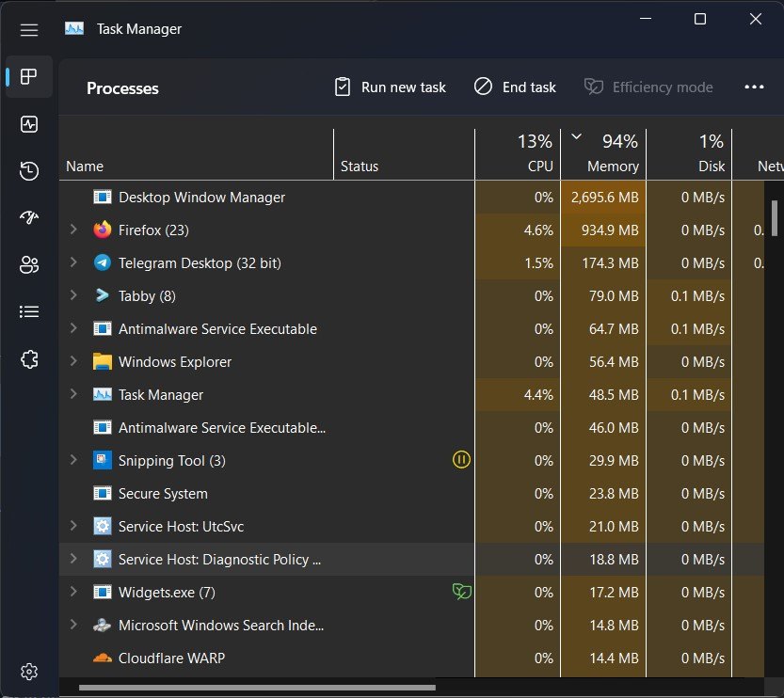Image resolution: width=784 pixels, height=698 pixels.
Task: Click the horizontal scrollbar thumb
Action: (257, 688)
